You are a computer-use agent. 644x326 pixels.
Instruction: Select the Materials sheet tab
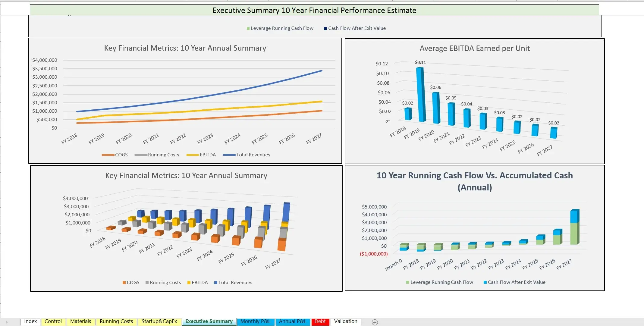[80, 321]
